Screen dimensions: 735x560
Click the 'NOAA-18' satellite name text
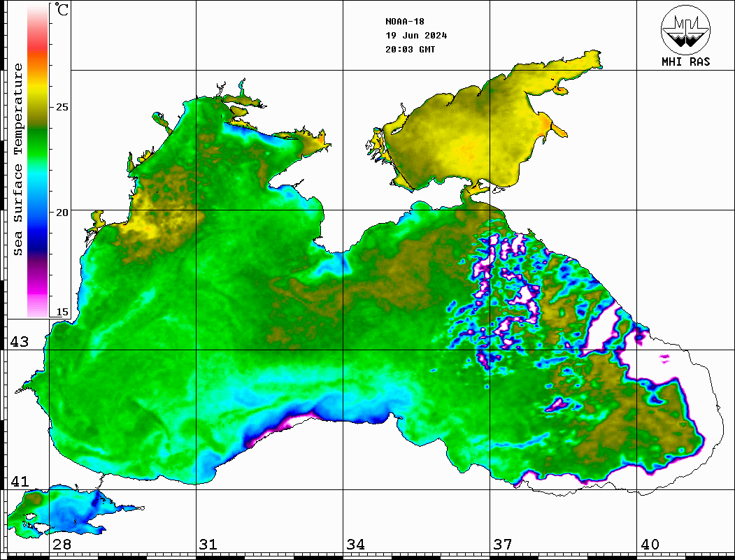pos(404,22)
